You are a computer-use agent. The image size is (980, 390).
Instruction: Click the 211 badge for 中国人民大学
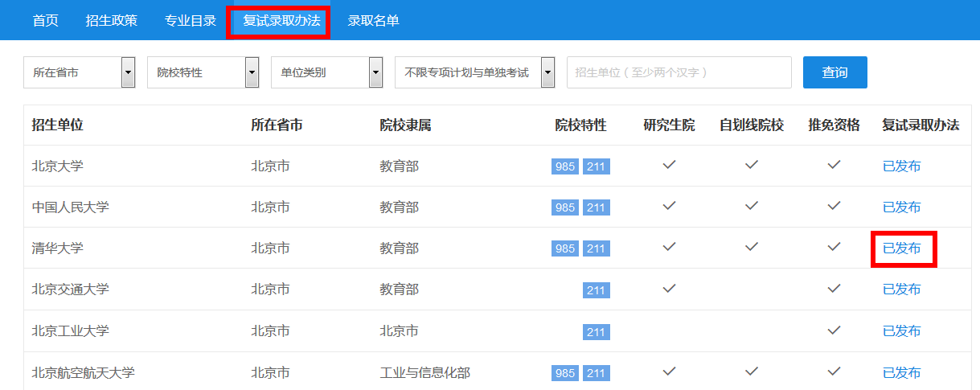pos(596,207)
